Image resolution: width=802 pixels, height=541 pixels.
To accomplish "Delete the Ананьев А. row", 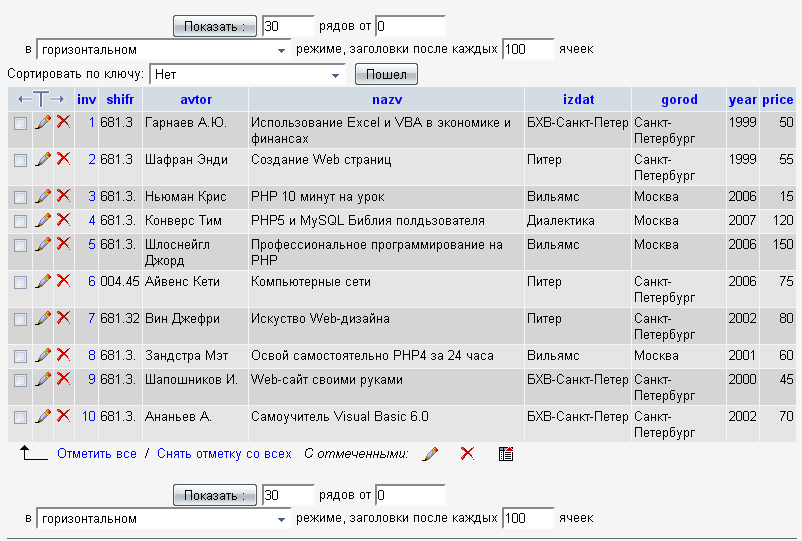I will [x=63, y=416].
